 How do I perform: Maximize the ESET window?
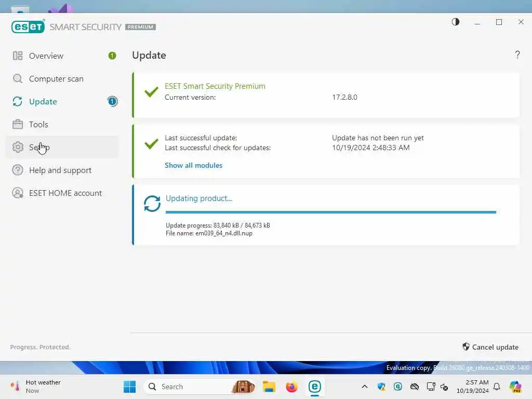click(x=499, y=22)
